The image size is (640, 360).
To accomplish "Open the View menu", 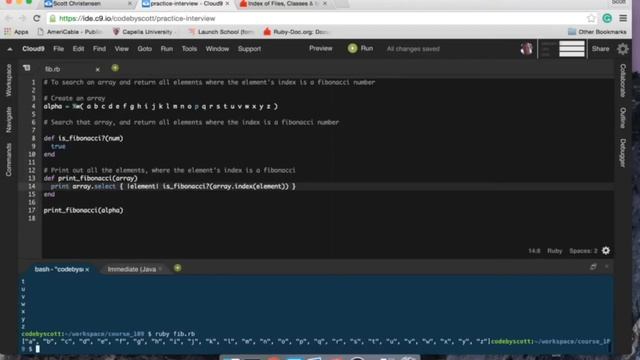I will pos(121,49).
